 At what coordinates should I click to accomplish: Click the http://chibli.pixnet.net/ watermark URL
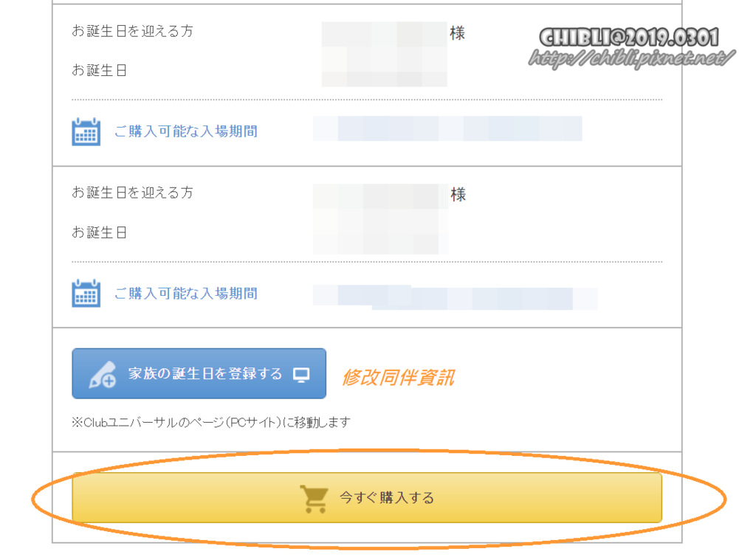point(632,58)
